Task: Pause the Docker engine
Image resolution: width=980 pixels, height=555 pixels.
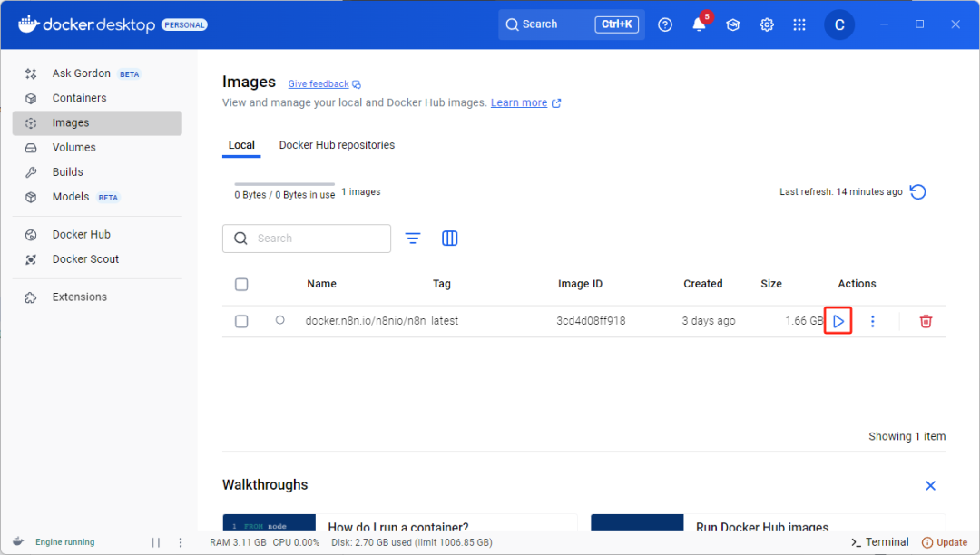Action: [x=156, y=542]
